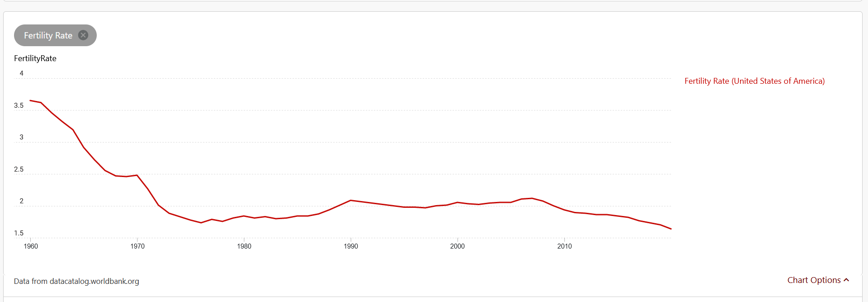Click the red line's data point above 1990
Image resolution: width=868 pixels, height=302 pixels.
tap(351, 200)
